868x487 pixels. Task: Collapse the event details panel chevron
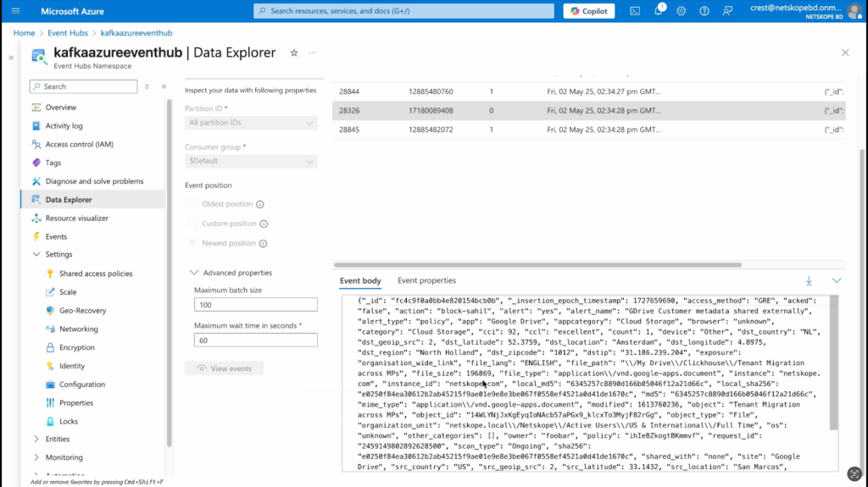837,280
